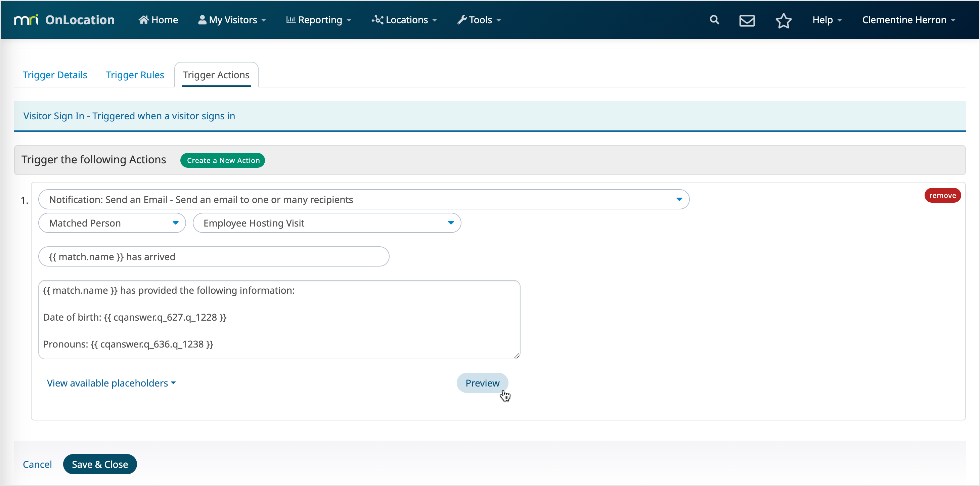980x486 pixels.
Task: Click the favorites star icon
Action: point(783,20)
